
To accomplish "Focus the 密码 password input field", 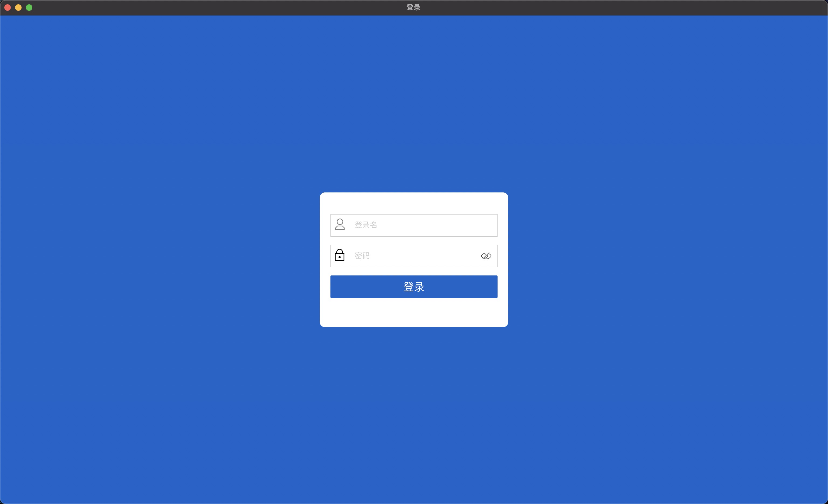I will [x=417, y=256].
